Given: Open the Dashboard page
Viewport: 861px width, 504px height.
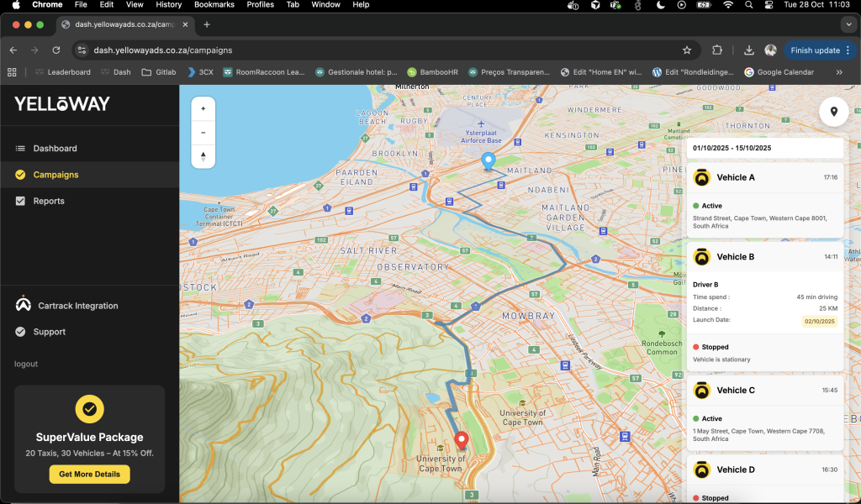Looking at the screenshot, I should click(55, 149).
